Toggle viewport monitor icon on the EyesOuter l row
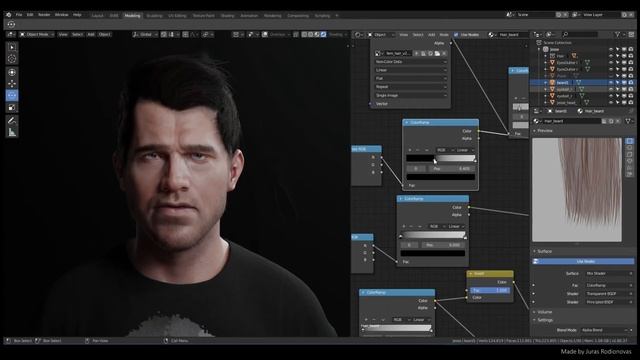640x360 pixels. tap(624, 63)
